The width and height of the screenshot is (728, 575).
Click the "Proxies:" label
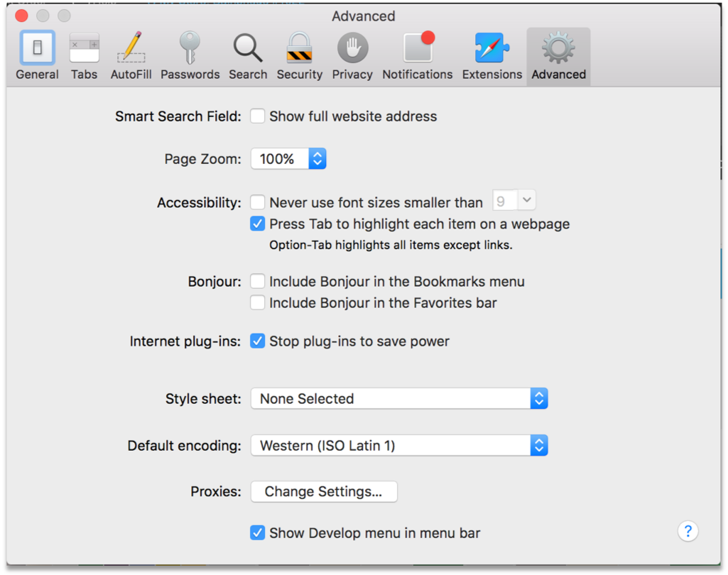pos(216,491)
